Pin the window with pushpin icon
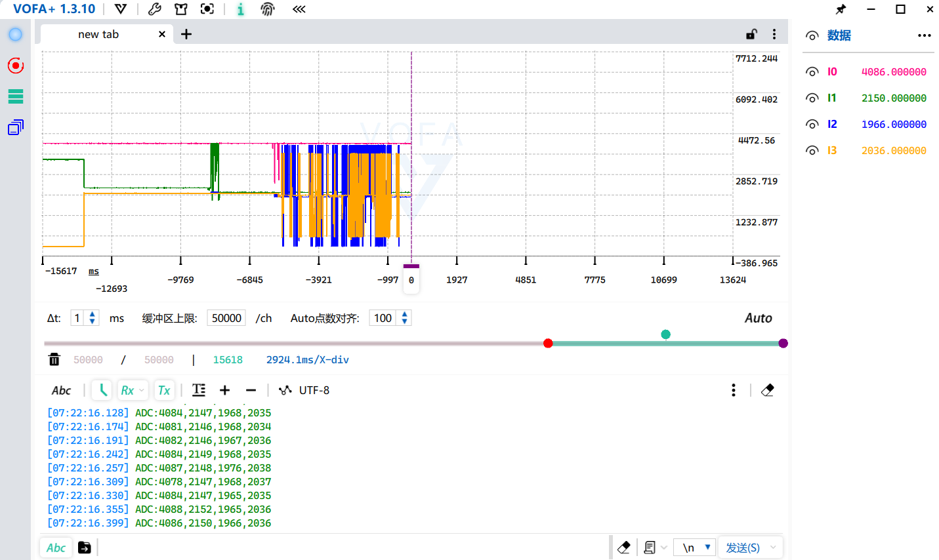Screen dimensions: 939x560 (x=841, y=9)
